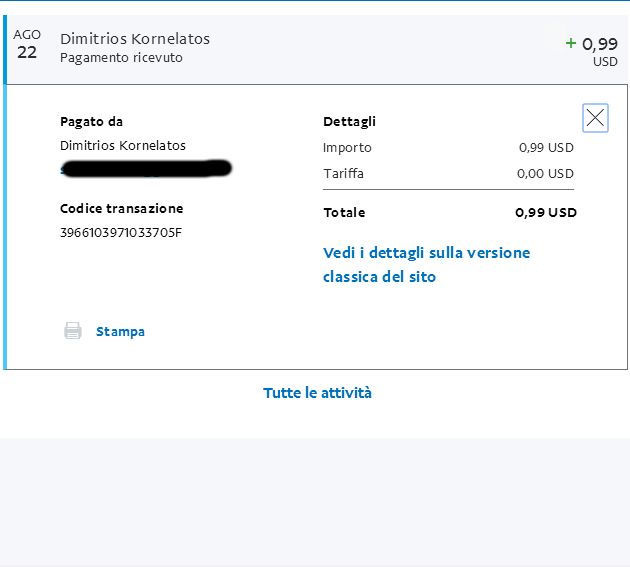630x567 pixels.
Task: Select transaction code 3966103971033705F
Action: pyautogui.click(x=121, y=232)
